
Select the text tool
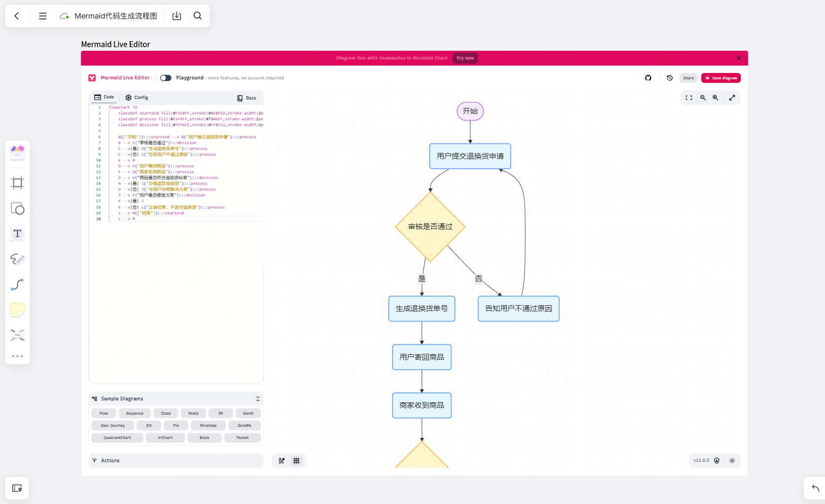click(x=17, y=234)
